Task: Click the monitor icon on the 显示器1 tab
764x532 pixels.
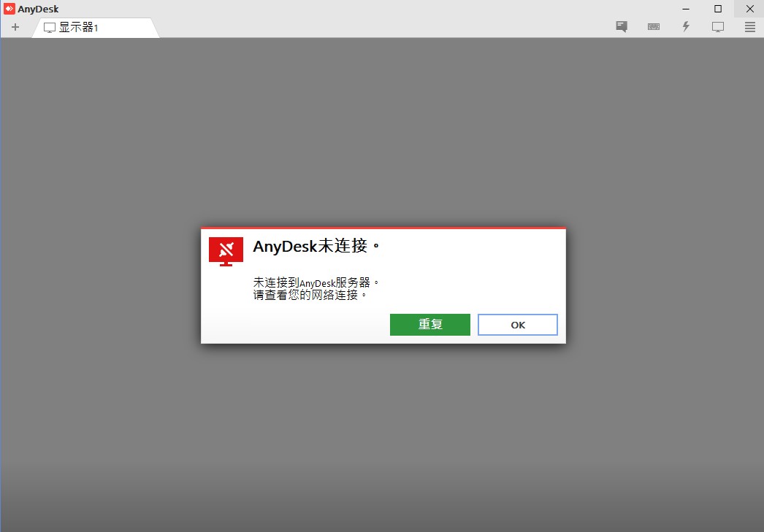Action: 50,28
